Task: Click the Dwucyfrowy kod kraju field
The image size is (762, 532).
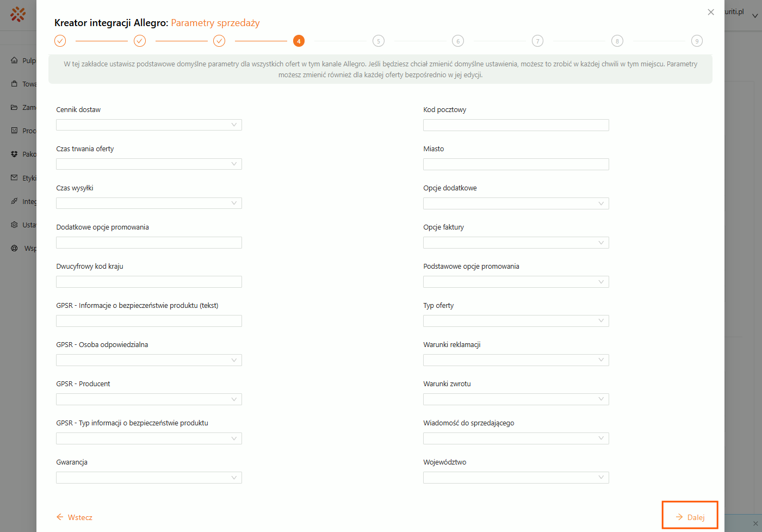Action: pyautogui.click(x=148, y=282)
